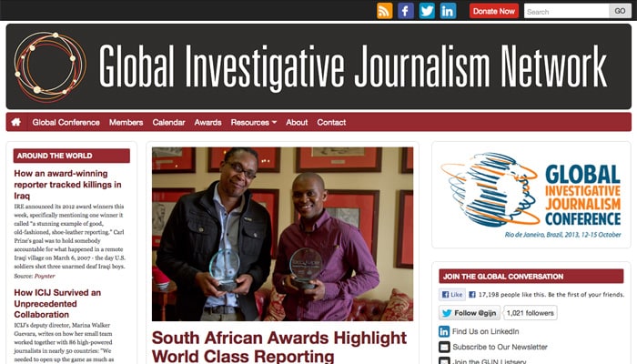Open the Twitter icon in top bar

pyautogui.click(x=427, y=11)
